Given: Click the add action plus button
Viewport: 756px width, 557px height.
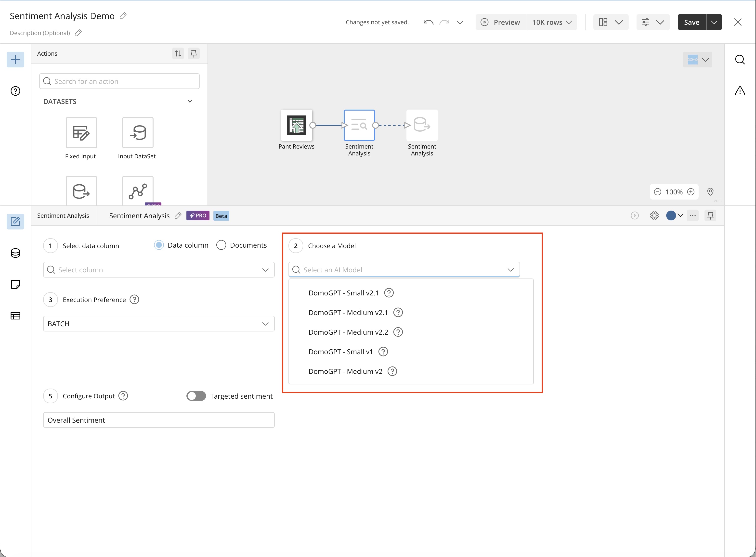Looking at the screenshot, I should [15, 60].
